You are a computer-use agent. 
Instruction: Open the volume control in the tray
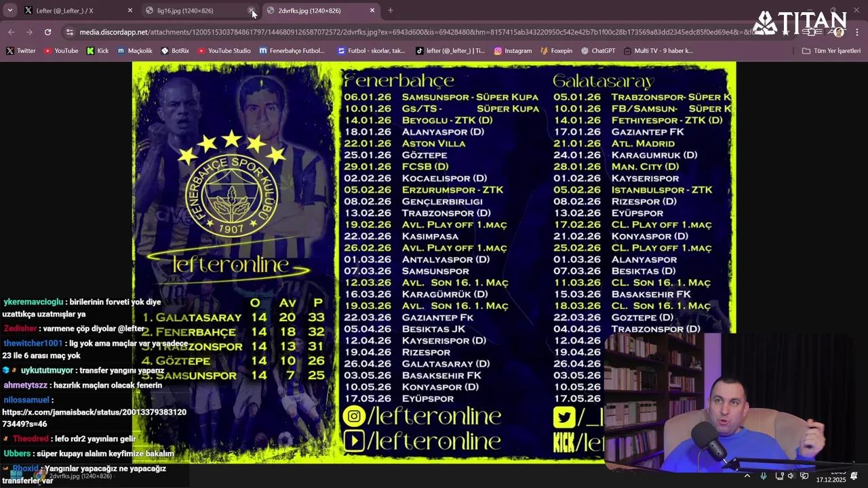(x=791, y=476)
